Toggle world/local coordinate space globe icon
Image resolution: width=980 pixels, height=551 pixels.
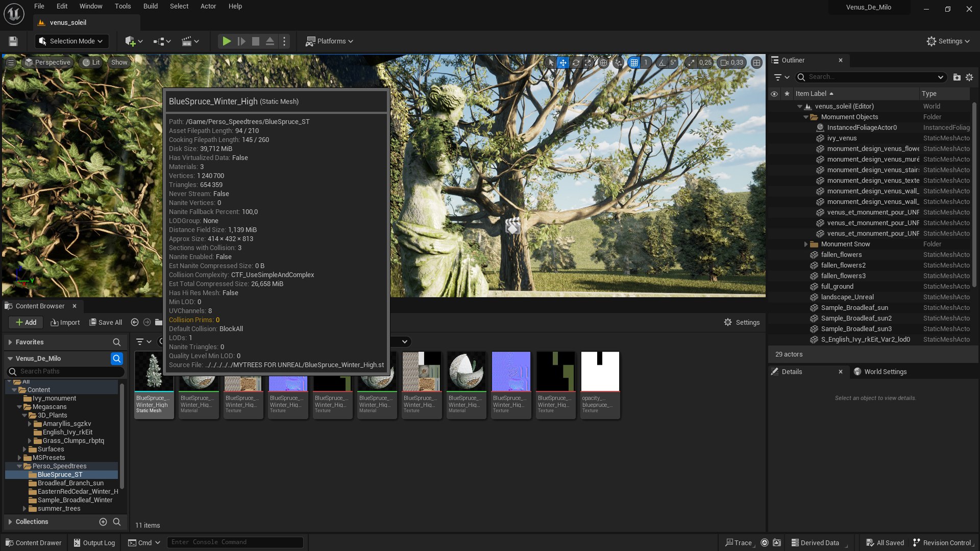pyautogui.click(x=603, y=63)
